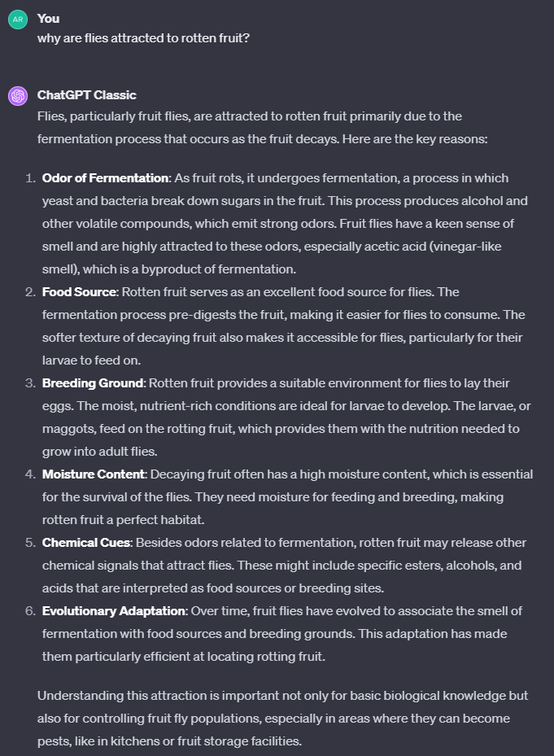Click the question about flies and rotten fruit

(143, 38)
